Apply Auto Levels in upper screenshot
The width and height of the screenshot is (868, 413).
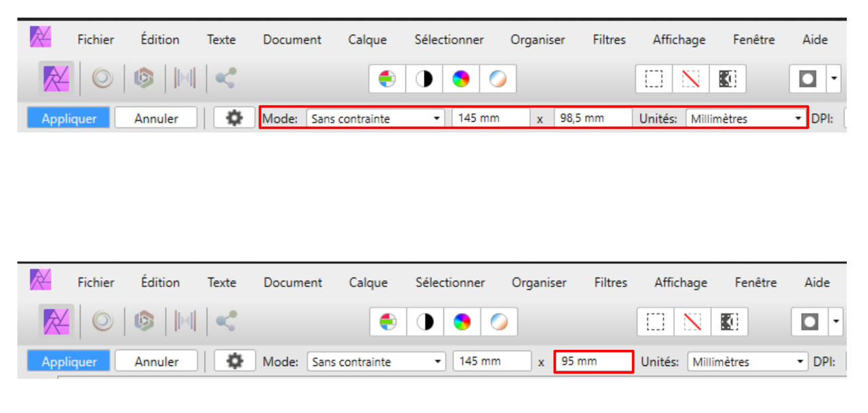tap(387, 79)
